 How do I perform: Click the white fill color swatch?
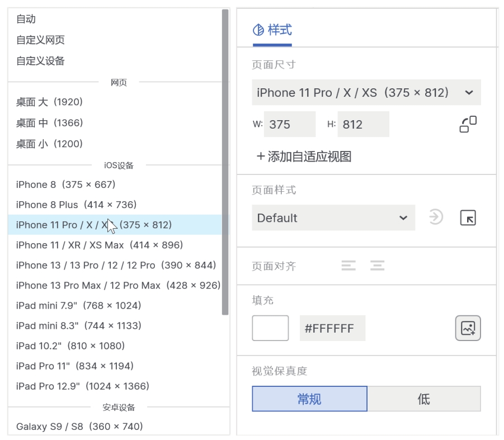(270, 328)
